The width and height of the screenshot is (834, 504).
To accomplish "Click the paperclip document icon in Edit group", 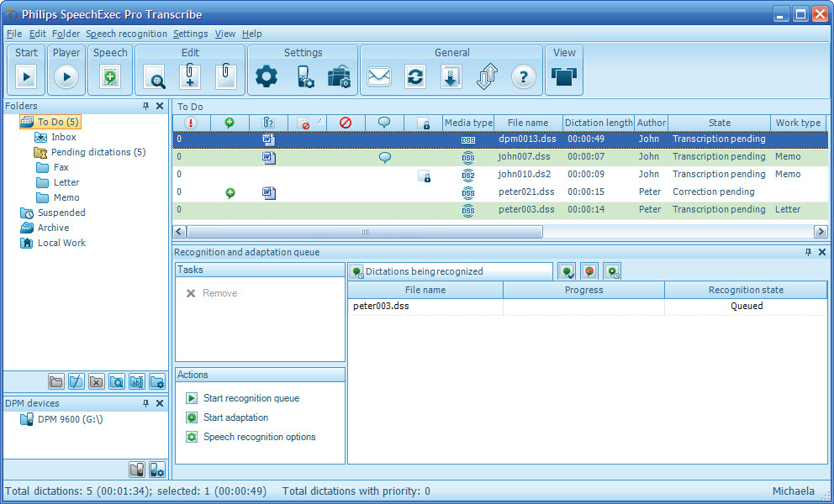I will (225, 76).
